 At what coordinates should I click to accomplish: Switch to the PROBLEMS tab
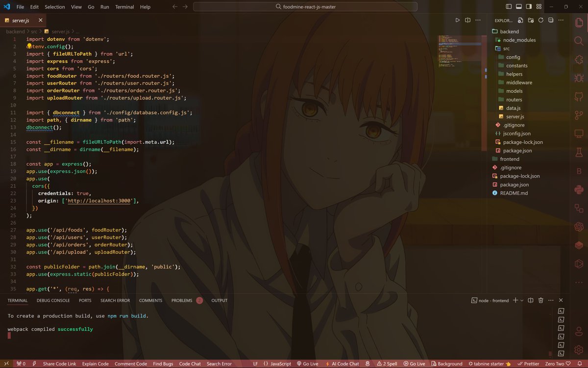[182, 300]
